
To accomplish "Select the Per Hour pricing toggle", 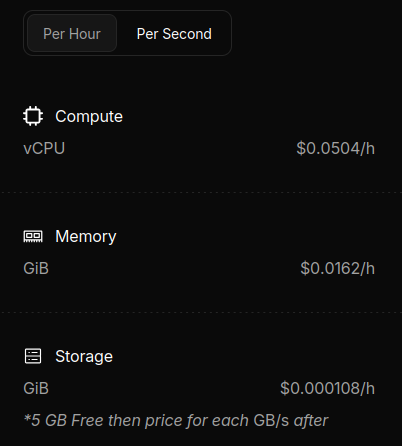I will click(72, 33).
